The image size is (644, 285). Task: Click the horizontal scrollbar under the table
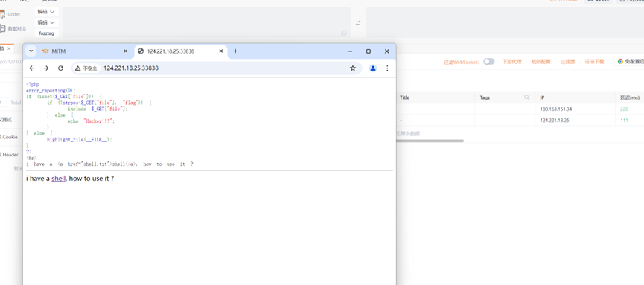pos(430,141)
